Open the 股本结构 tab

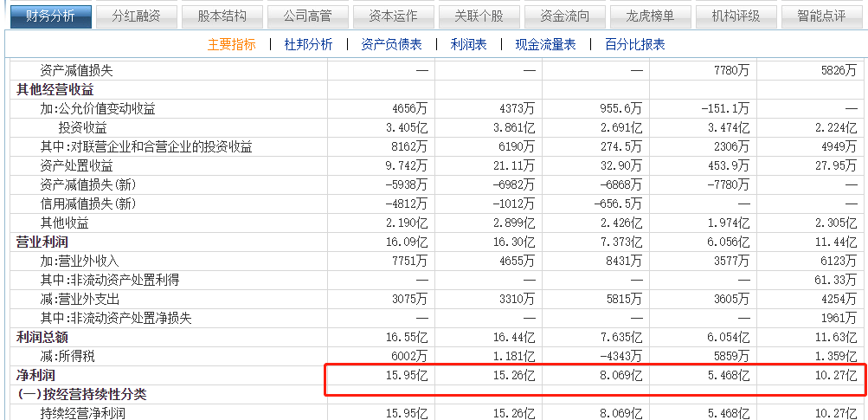coord(222,16)
